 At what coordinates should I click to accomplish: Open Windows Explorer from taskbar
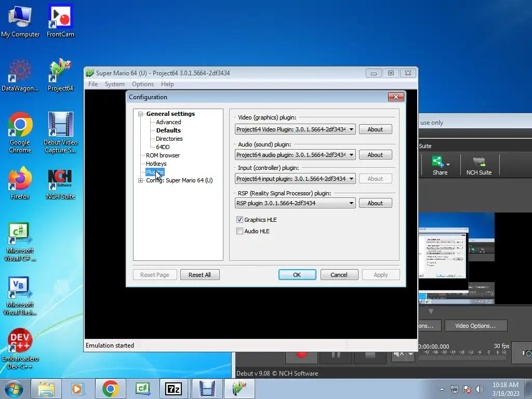[x=46, y=389]
